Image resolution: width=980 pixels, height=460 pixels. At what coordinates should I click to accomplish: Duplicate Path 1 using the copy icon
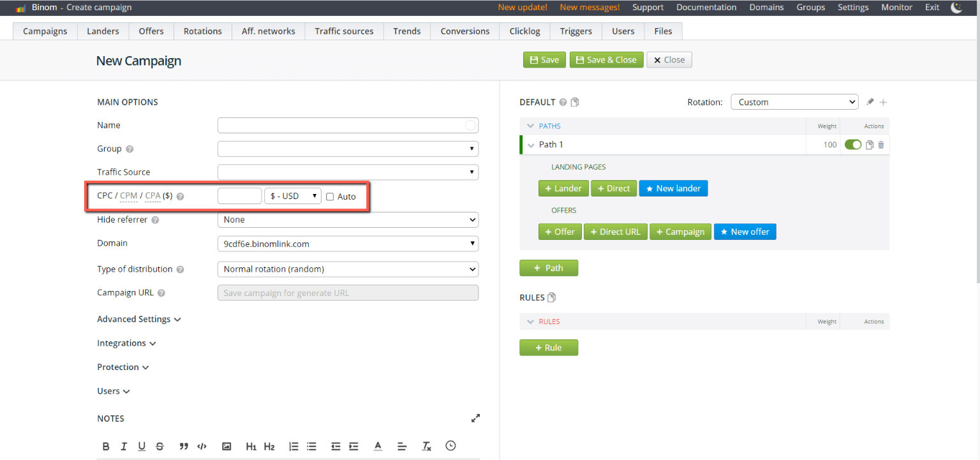[x=869, y=145]
